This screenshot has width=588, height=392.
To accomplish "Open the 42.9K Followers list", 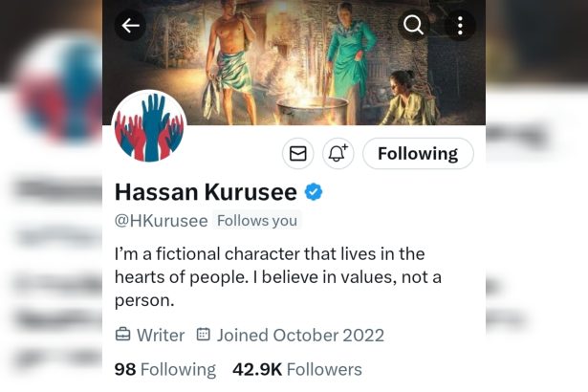I will [297, 369].
